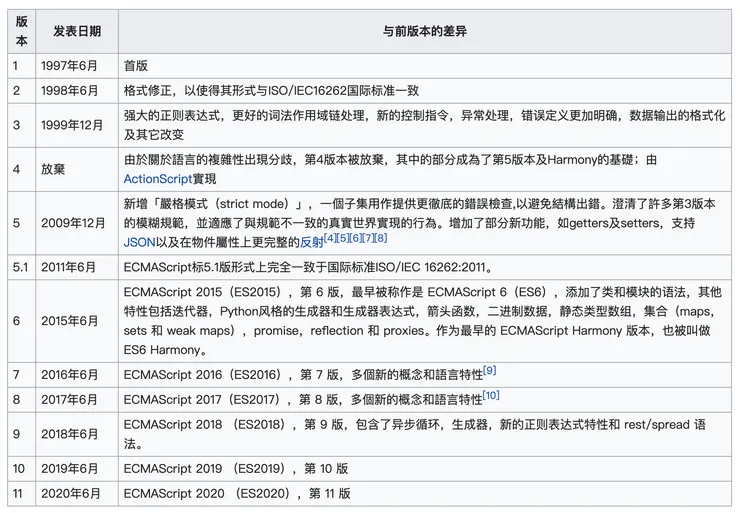Select the 发表日期 column header
Image resolution: width=740 pixels, height=513 pixels.
coord(77,31)
